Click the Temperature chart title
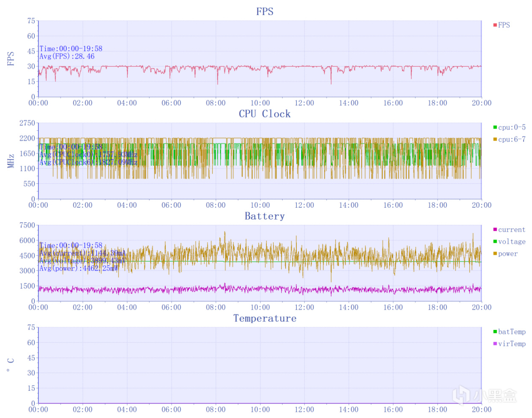532x418 pixels. point(265,318)
